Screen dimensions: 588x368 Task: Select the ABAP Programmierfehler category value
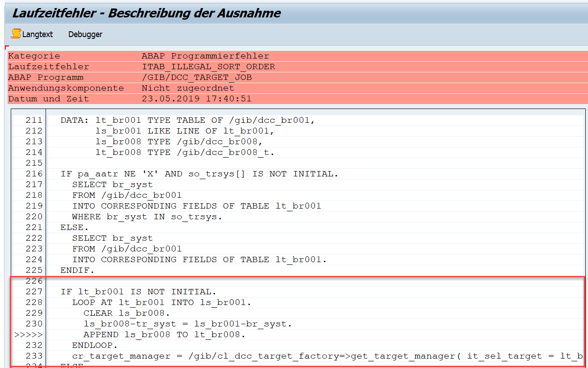click(x=205, y=56)
